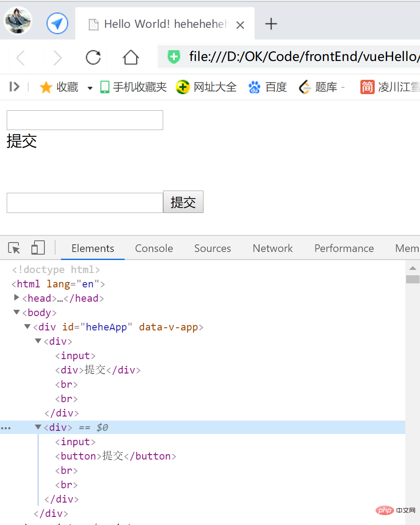Open the 凌川江雪 bookmark icon
The width and height of the screenshot is (420, 525).
(x=367, y=87)
